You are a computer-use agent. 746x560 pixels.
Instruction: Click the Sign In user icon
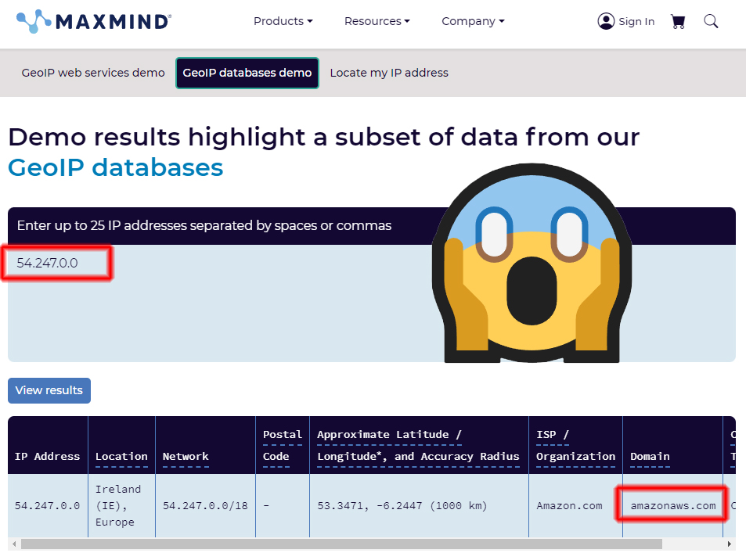tap(606, 21)
